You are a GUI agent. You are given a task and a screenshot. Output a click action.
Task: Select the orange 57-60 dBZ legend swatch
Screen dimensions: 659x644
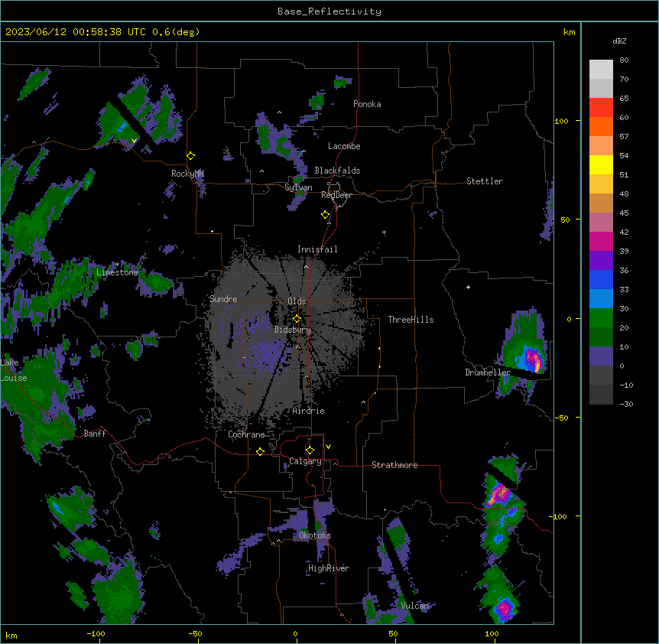point(601,126)
